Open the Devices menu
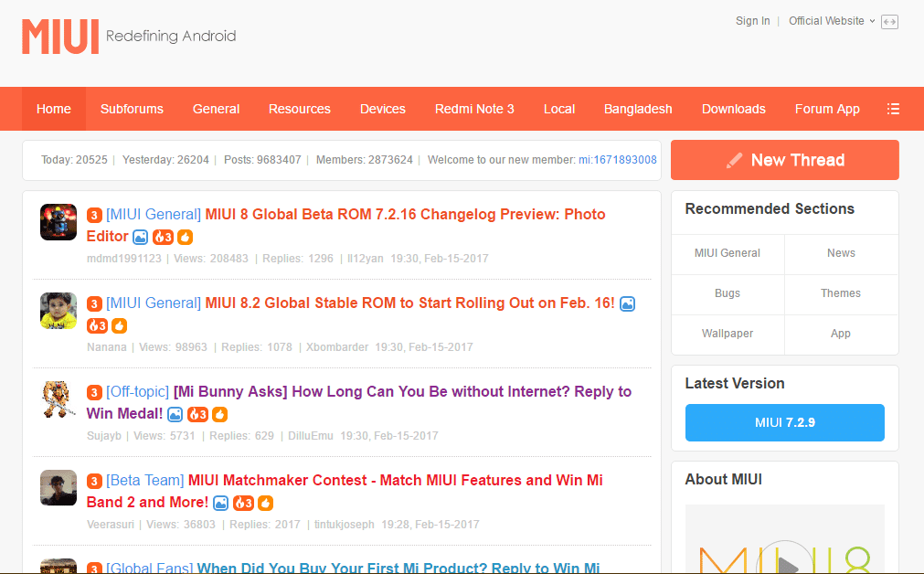924x574 pixels. (x=382, y=109)
